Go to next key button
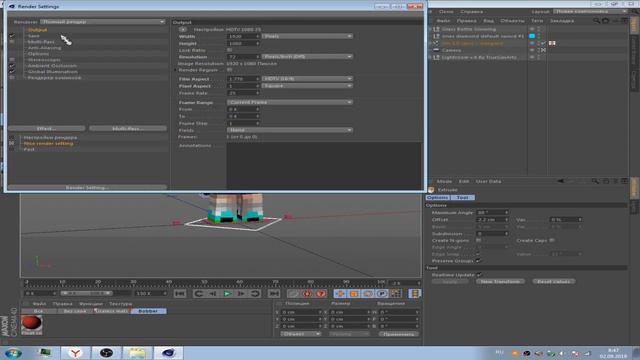The image size is (640, 360). pyautogui.click(x=255, y=293)
